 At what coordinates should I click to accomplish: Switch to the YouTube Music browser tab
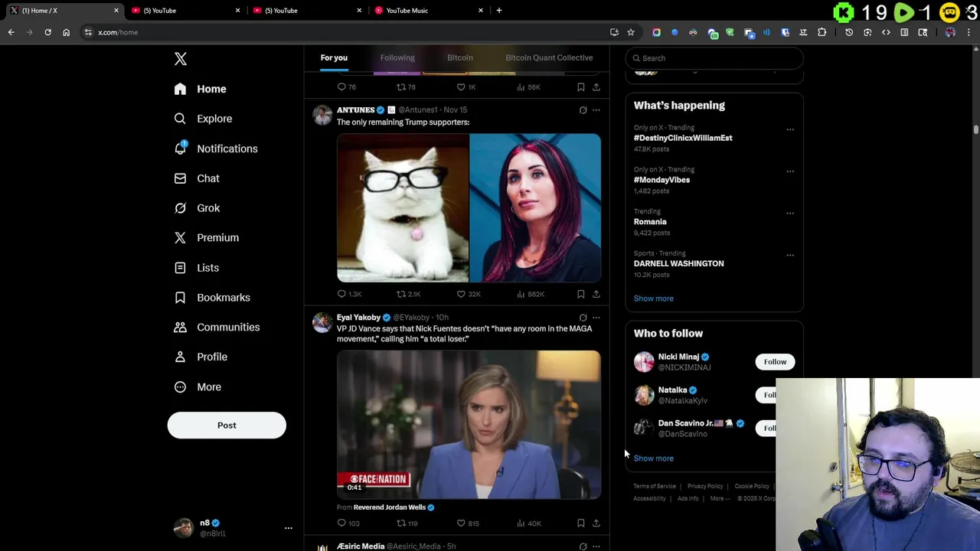[x=429, y=11]
